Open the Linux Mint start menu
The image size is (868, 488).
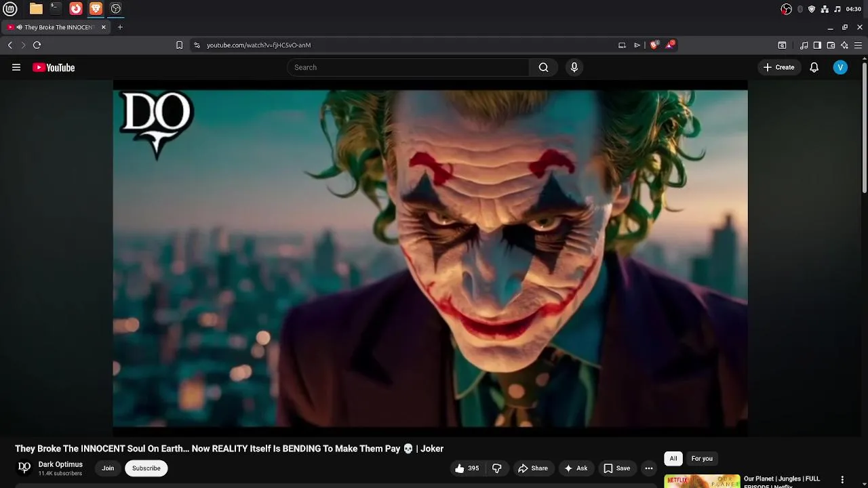(x=10, y=9)
